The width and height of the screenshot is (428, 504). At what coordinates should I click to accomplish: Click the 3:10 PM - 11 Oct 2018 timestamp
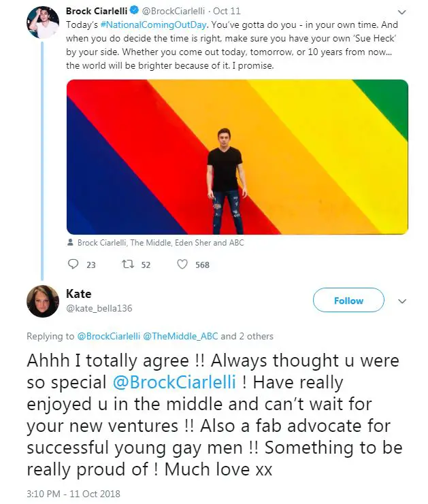[73, 494]
